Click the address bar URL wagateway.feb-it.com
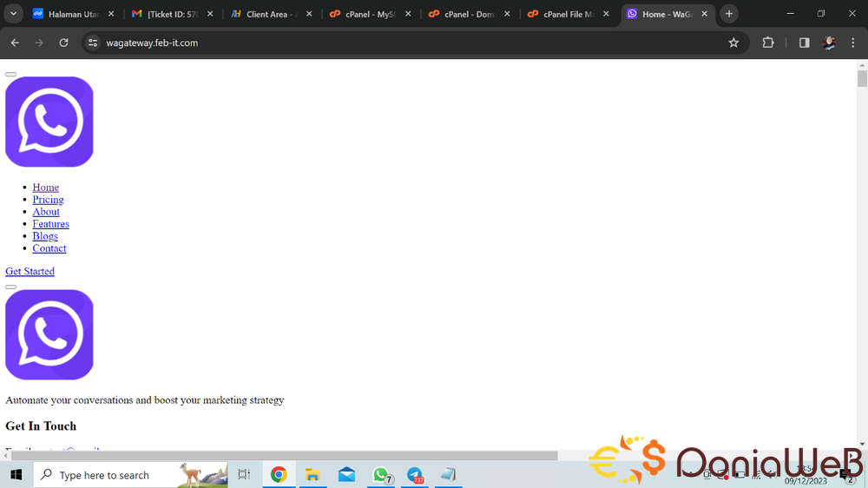The height and width of the screenshot is (488, 868). [x=152, y=43]
